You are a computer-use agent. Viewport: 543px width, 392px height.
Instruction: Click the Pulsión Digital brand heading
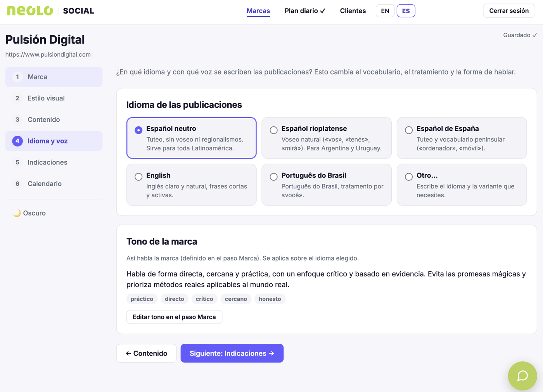click(45, 40)
